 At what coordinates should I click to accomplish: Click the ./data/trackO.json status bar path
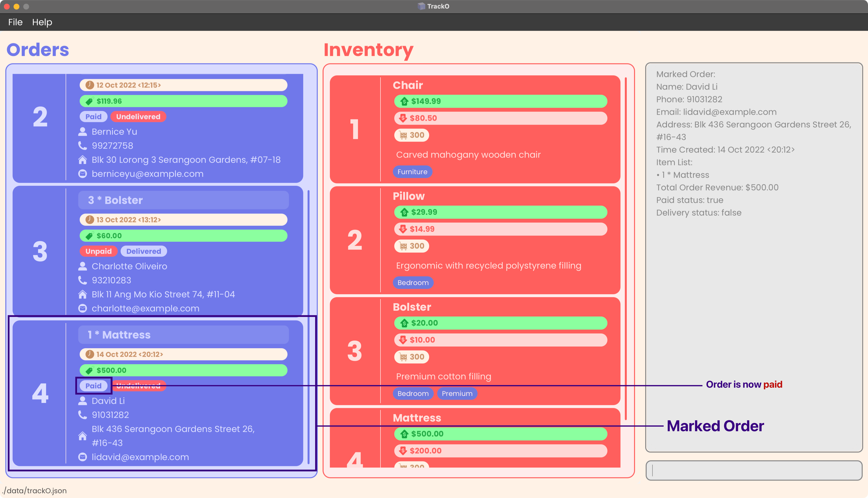tap(34, 490)
